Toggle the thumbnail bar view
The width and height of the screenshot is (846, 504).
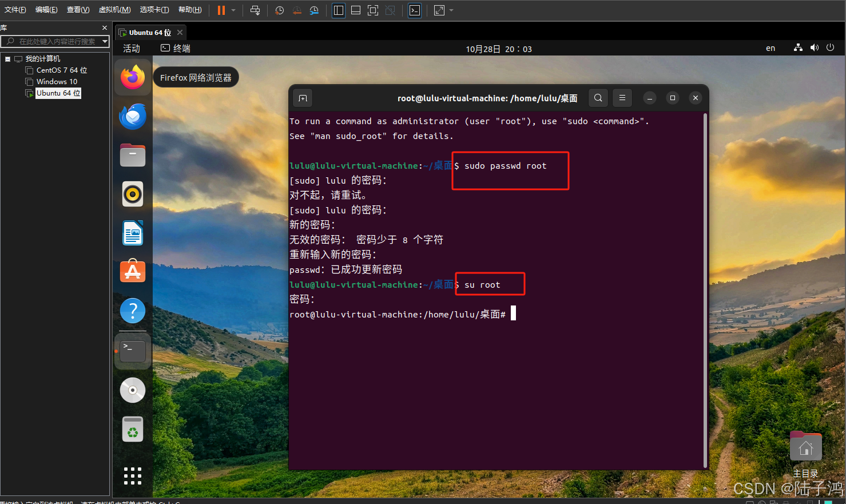point(355,10)
